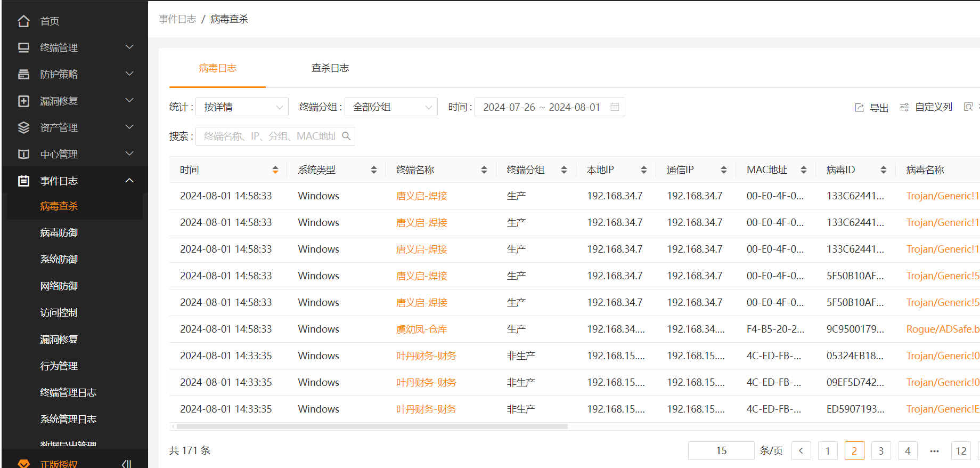Switch to the 查杀日志 tab
This screenshot has width=980, height=468.
click(x=330, y=68)
